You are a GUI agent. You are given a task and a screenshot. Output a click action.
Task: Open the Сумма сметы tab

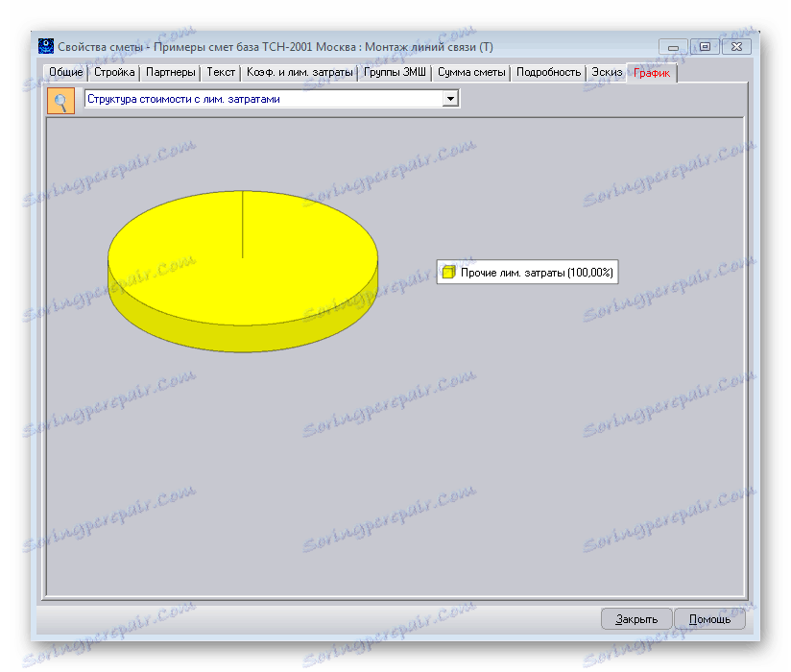471,73
